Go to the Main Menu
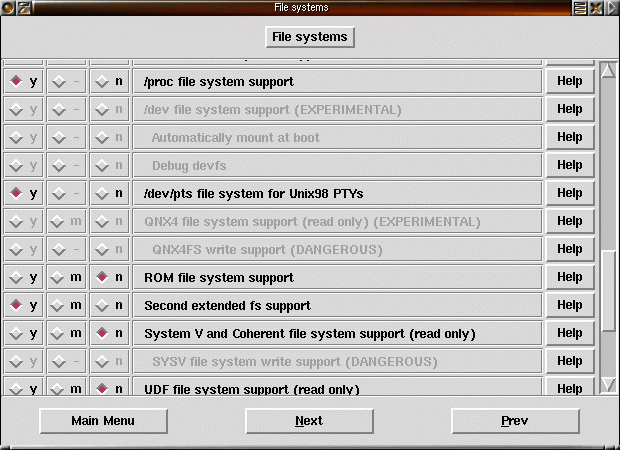Image resolution: width=620 pixels, height=450 pixels. pyautogui.click(x=103, y=421)
